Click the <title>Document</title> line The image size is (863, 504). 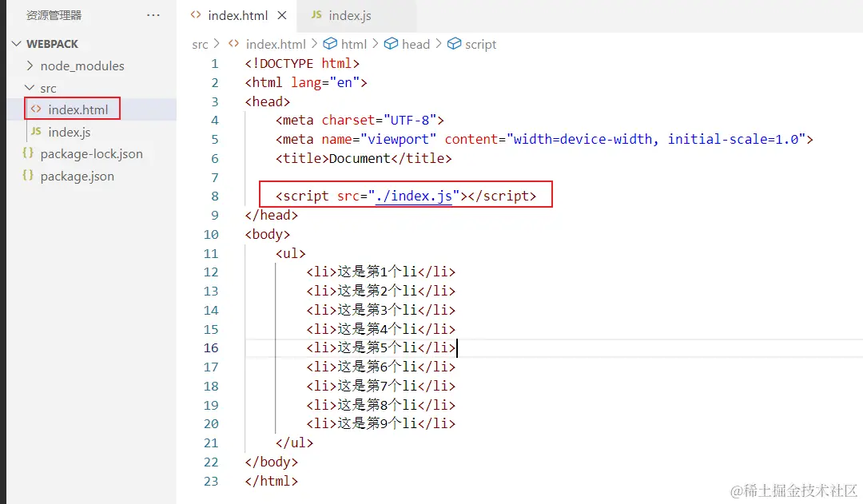coord(364,158)
